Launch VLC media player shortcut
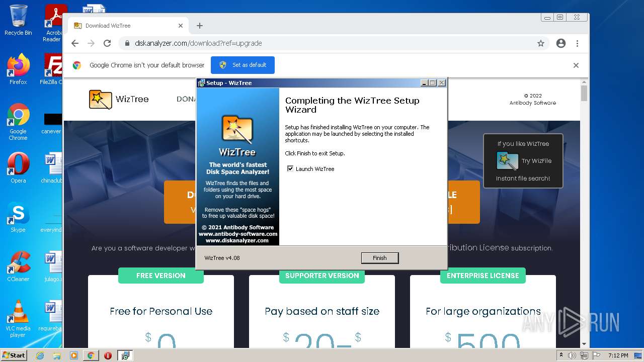 [x=18, y=318]
